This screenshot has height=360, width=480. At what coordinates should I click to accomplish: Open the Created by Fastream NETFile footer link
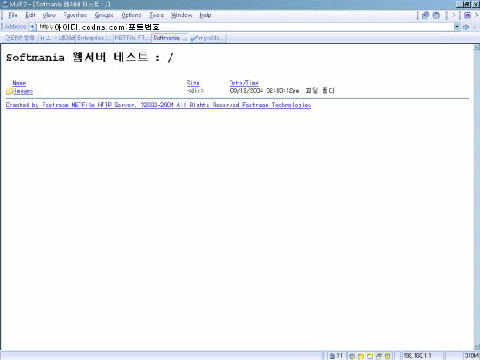[x=158, y=105]
